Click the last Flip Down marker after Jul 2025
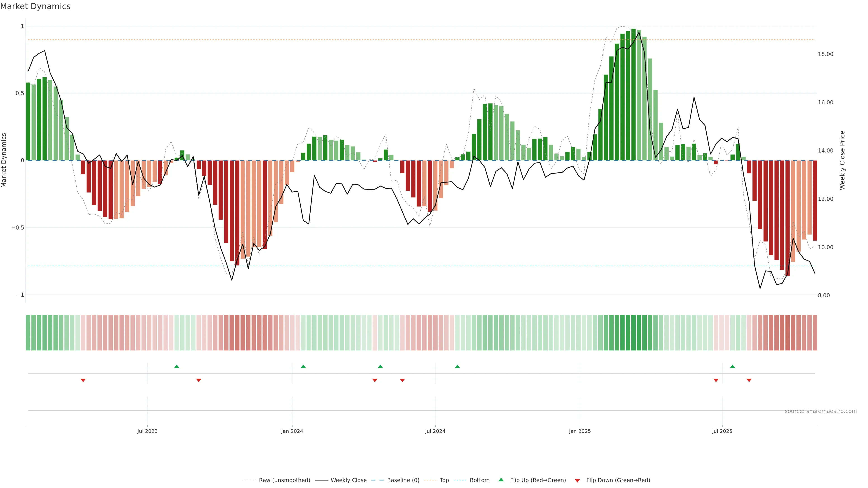The height and width of the screenshot is (488, 868). pos(749,380)
